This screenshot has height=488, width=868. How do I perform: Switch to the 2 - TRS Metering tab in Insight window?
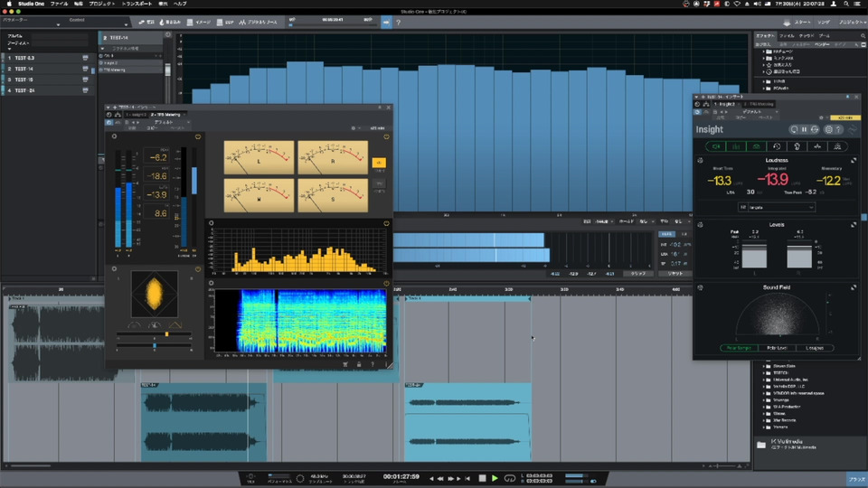pos(759,104)
